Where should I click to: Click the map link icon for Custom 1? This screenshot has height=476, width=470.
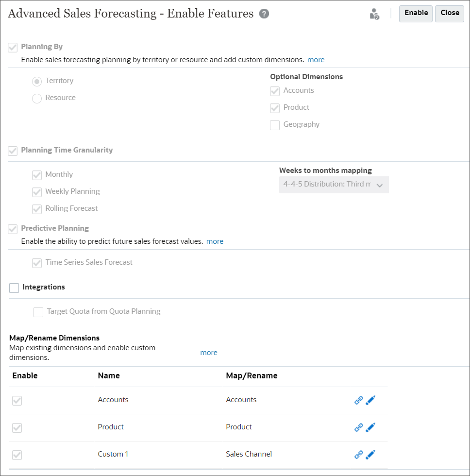pos(359,455)
